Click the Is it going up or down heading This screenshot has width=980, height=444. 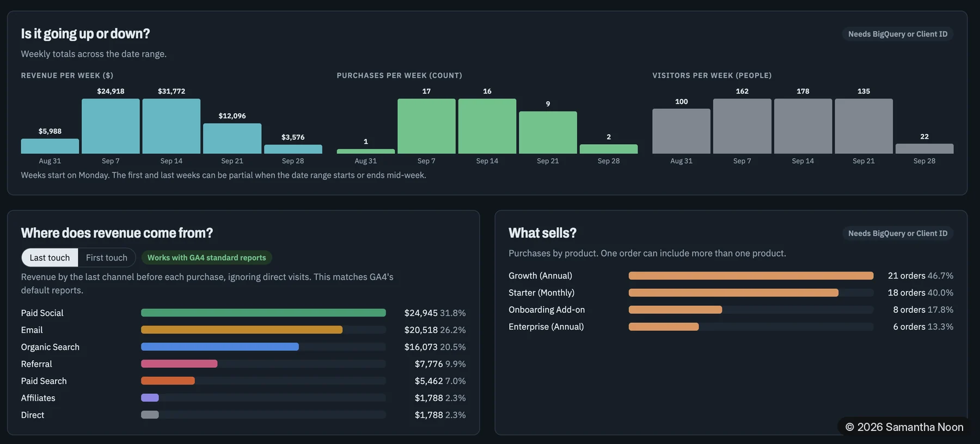tap(85, 34)
